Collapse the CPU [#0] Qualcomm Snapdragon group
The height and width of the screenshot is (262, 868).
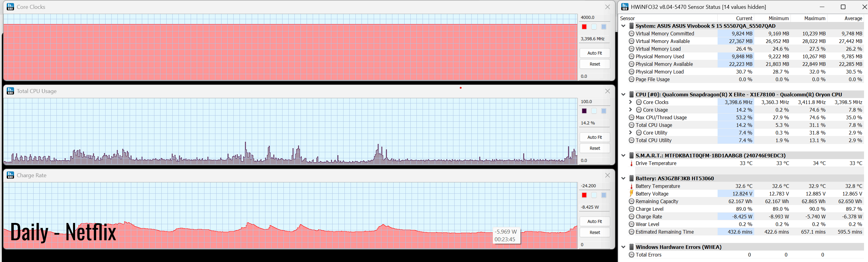tap(623, 95)
